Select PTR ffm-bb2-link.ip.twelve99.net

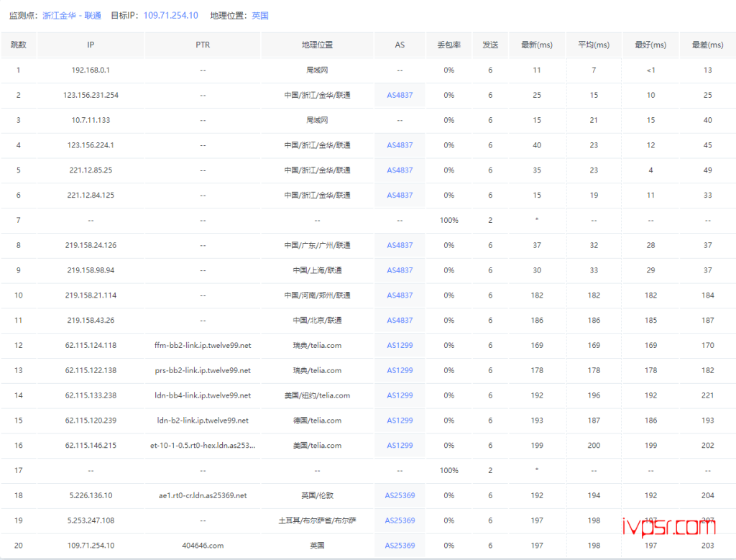click(203, 346)
